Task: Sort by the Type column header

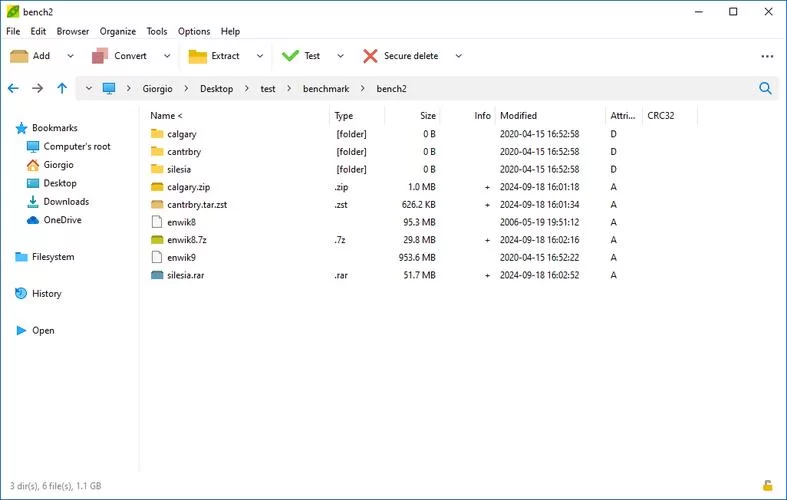Action: point(344,116)
